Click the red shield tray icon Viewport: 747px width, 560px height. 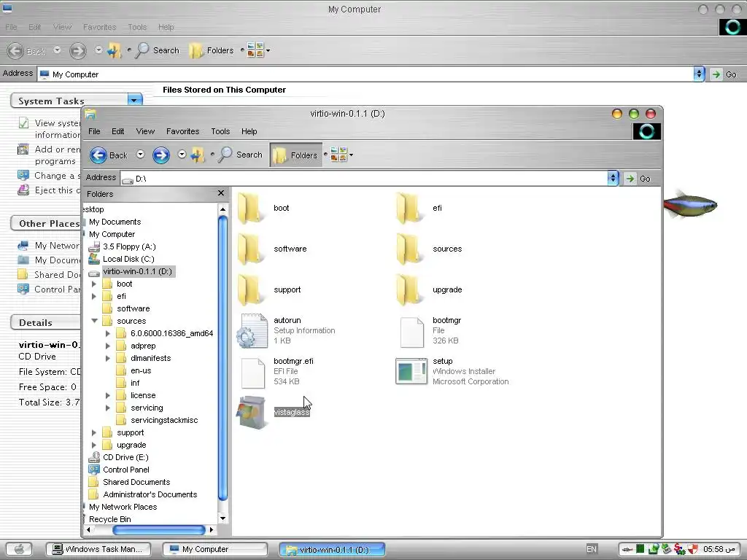(693, 549)
